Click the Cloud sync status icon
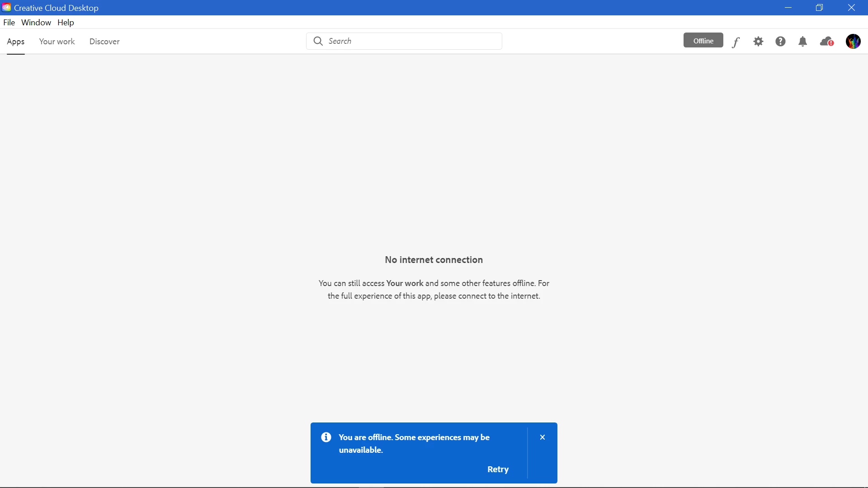Viewport: 868px width, 488px height. [x=826, y=42]
